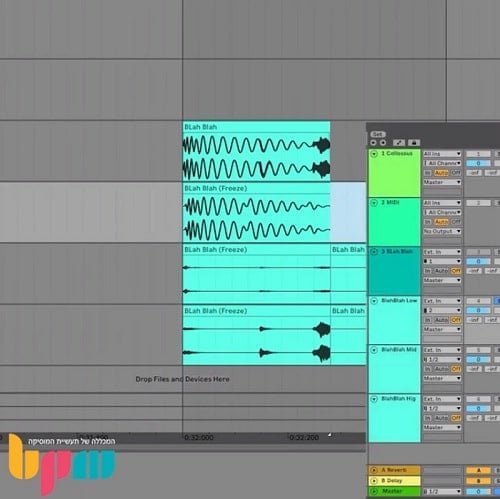The image size is (500, 499).
Task: Open Master output dropdown on Collissus track
Action: pyautogui.click(x=442, y=182)
